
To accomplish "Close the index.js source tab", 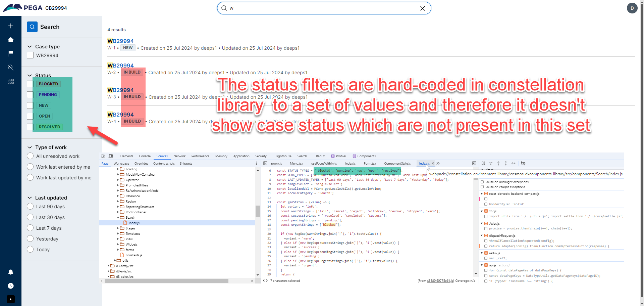I will pyautogui.click(x=433, y=164).
